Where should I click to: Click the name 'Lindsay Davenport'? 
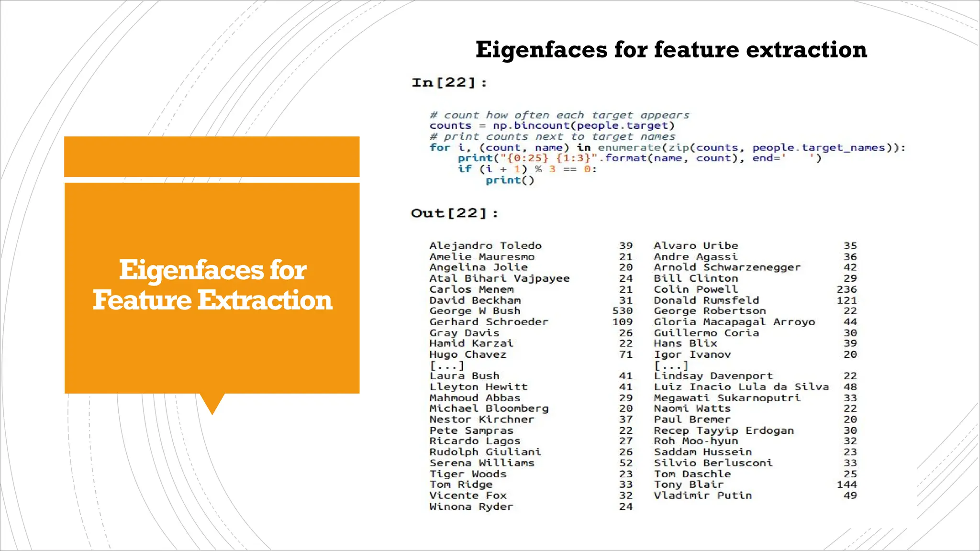tap(713, 376)
